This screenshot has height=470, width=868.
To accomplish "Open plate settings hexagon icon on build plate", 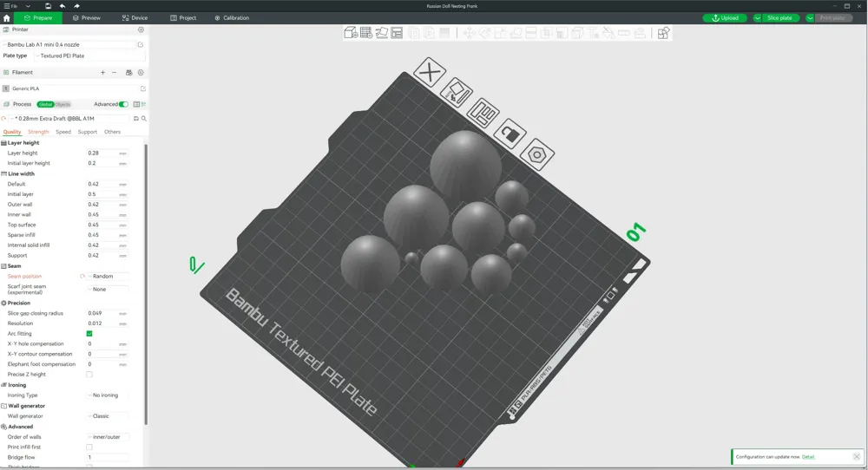I will (536, 154).
